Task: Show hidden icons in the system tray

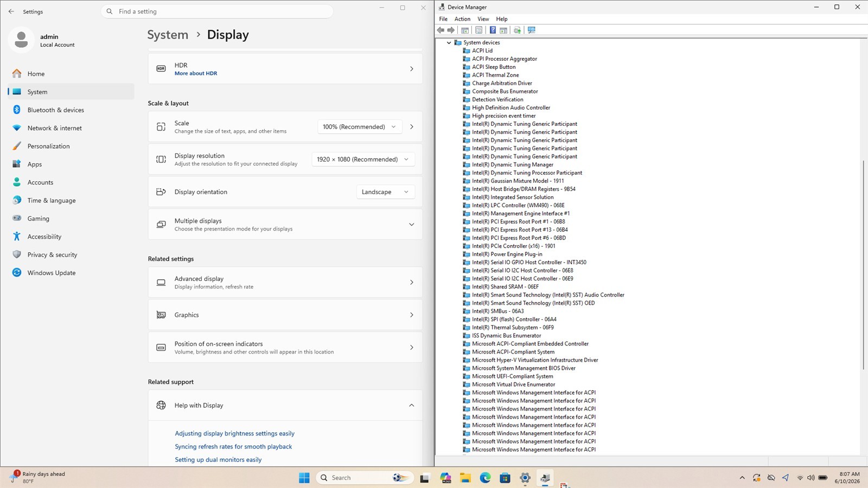Action: pyautogui.click(x=742, y=478)
